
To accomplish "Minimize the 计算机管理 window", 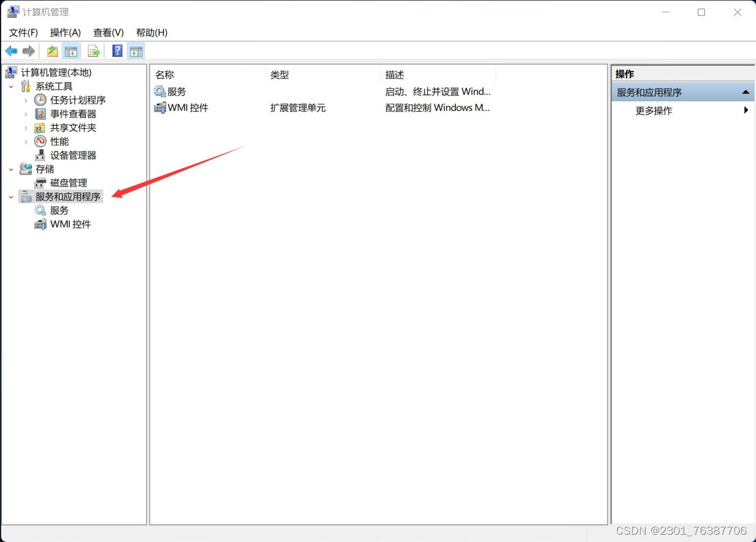I will click(x=665, y=12).
